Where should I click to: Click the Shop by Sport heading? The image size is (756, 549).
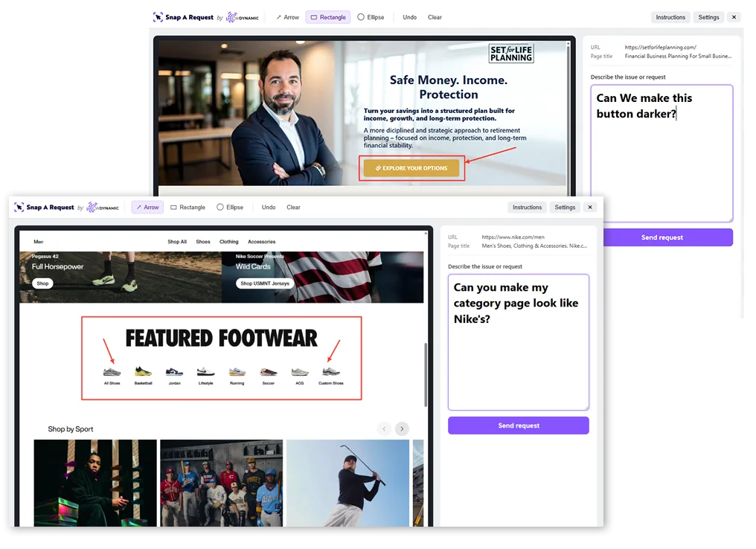(x=71, y=429)
